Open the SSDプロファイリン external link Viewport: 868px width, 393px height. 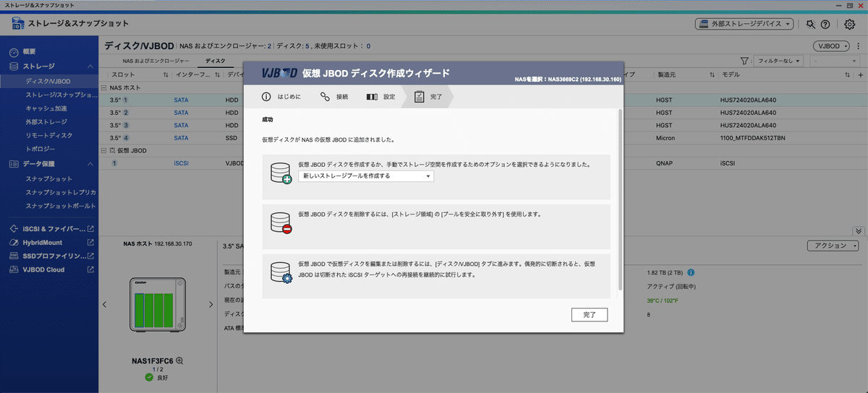(x=90, y=256)
